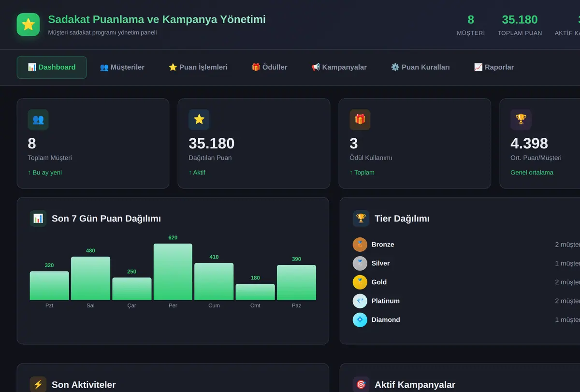The height and width of the screenshot is (392, 580).
Task: Click the target icon beside Aktif Kampanyalar
Action: click(361, 385)
